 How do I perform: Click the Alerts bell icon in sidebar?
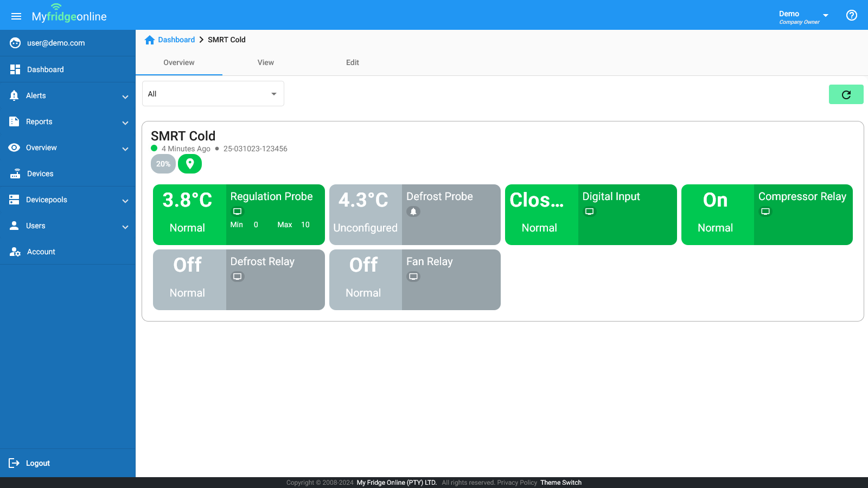pos(14,95)
